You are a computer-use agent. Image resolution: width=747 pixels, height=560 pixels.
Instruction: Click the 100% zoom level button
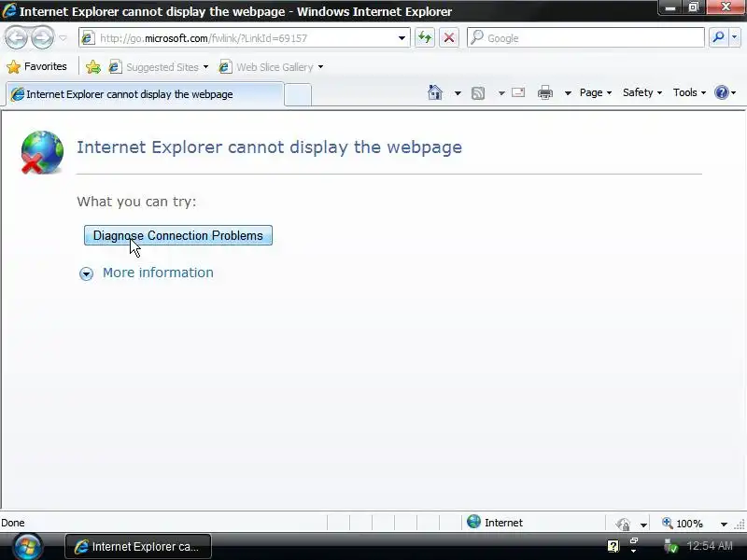(683, 524)
